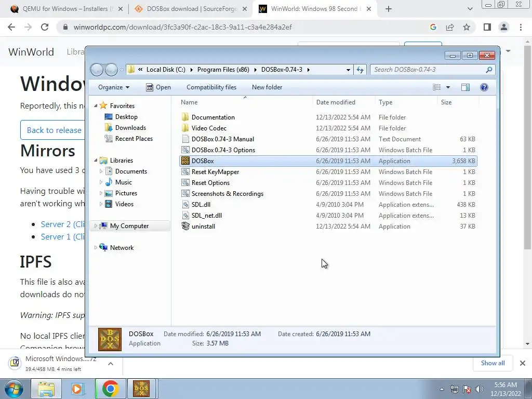Open the Windows Start orb
This screenshot has height=399, width=532.
coord(14,389)
